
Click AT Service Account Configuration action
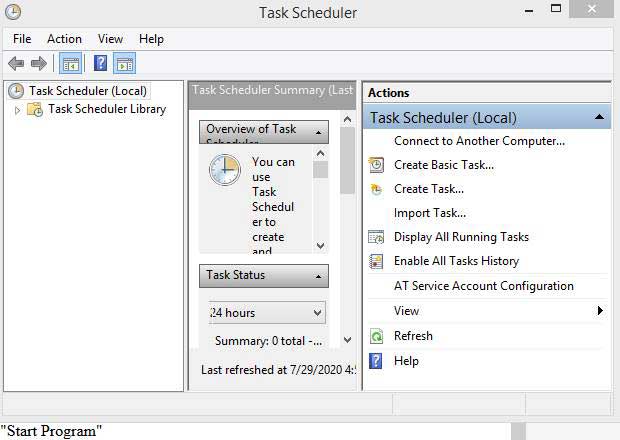coord(484,286)
